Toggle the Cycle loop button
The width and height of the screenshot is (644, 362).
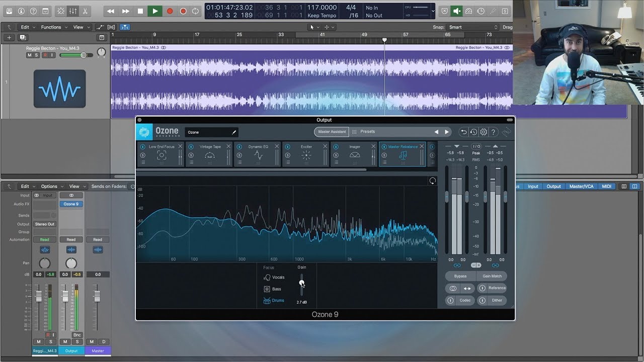click(x=195, y=11)
